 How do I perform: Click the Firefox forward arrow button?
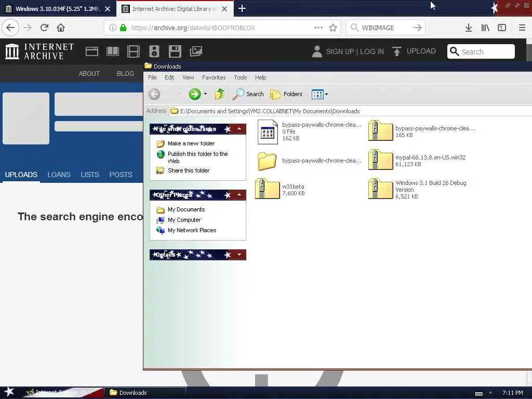click(x=28, y=28)
